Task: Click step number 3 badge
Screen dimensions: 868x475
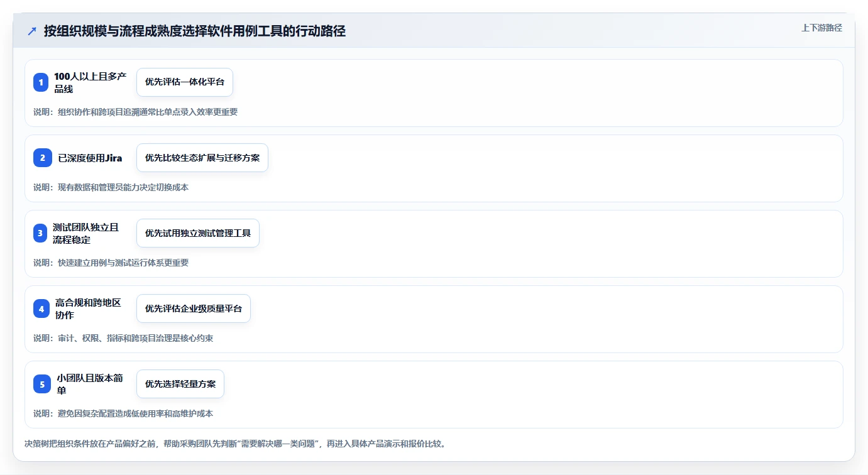Action: tap(40, 233)
